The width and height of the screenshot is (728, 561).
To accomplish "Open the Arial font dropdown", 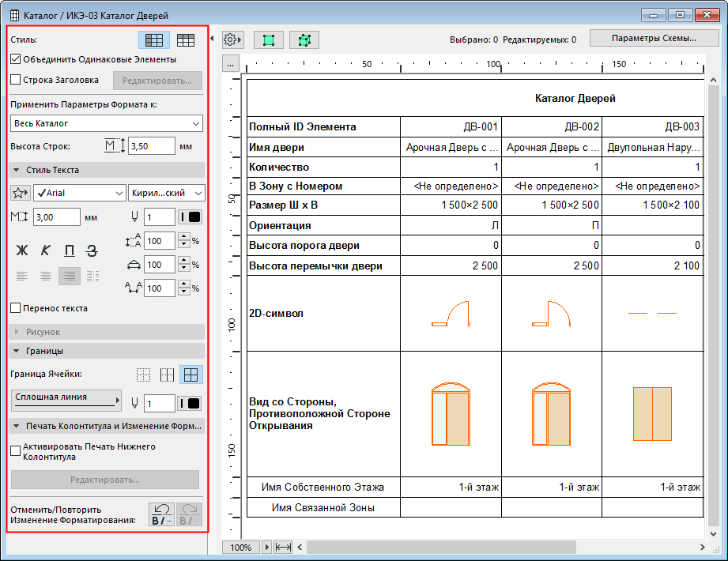I will tap(78, 193).
